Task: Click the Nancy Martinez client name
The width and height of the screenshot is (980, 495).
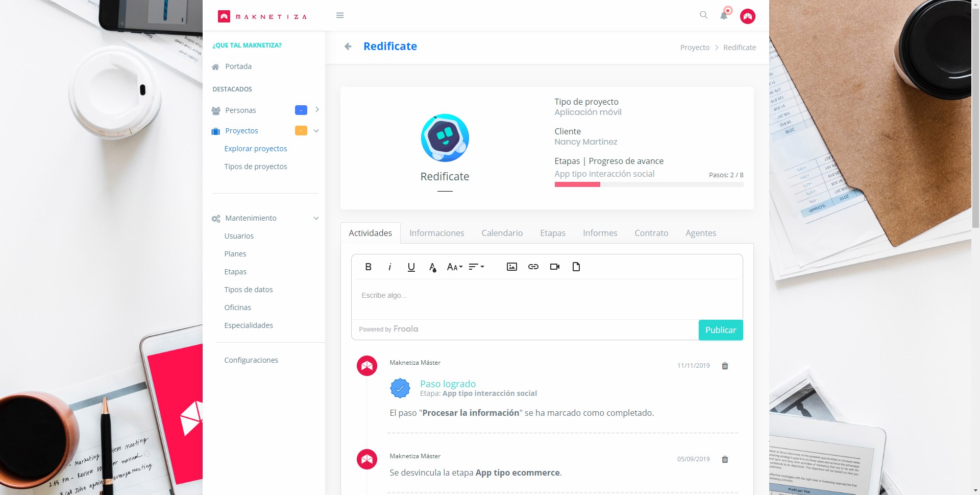Action: (586, 142)
